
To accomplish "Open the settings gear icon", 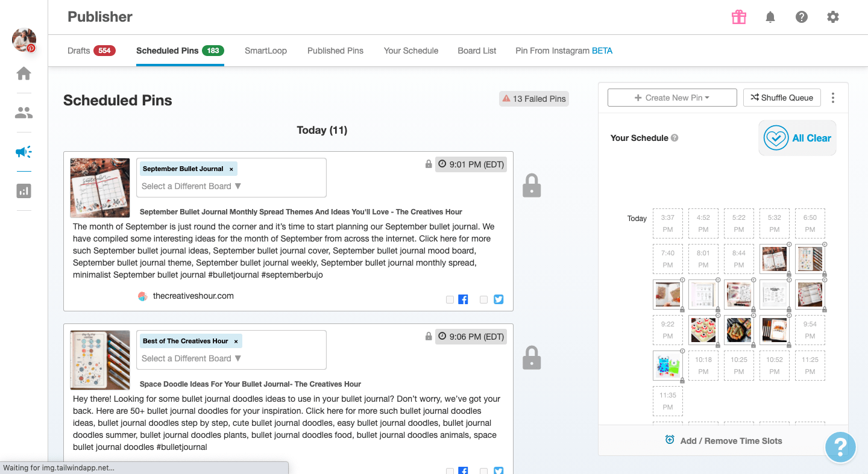I will (x=833, y=17).
